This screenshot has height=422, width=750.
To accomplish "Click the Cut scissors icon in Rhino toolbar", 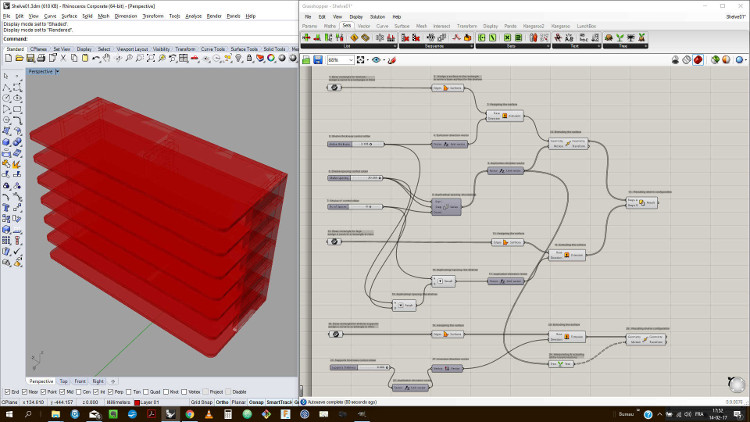I will 63,58.
